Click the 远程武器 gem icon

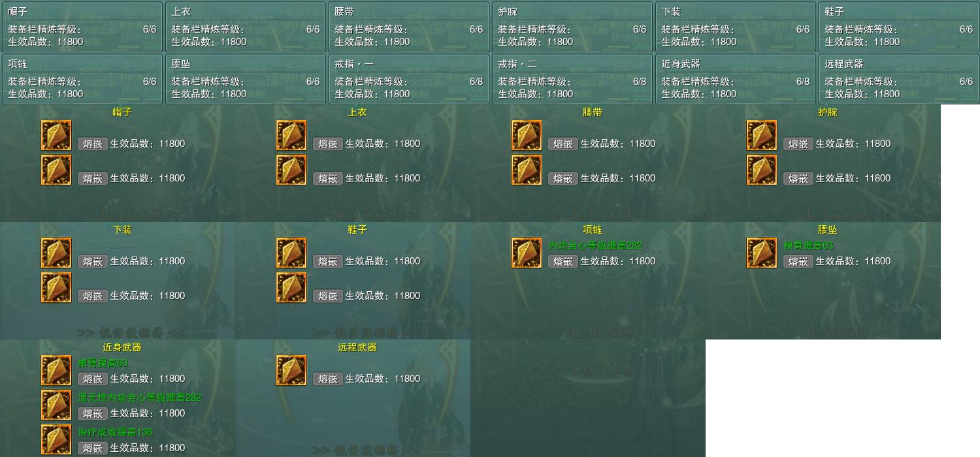291,371
